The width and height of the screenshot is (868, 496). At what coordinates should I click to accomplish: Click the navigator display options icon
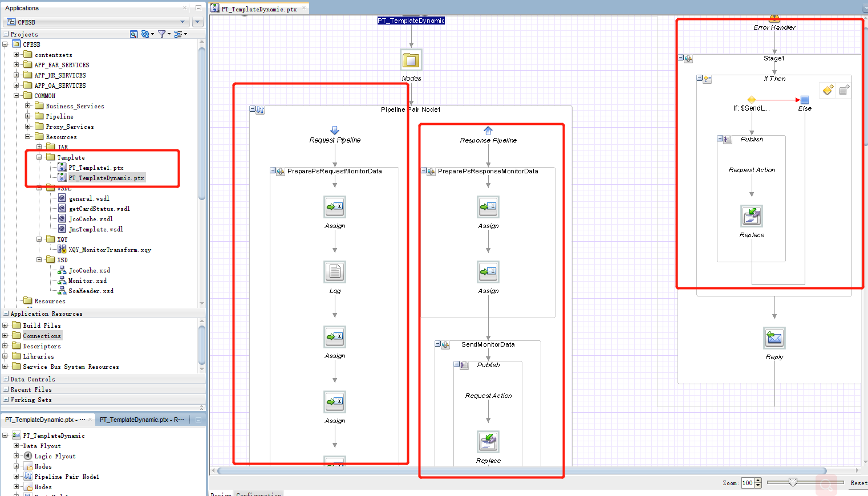point(178,34)
